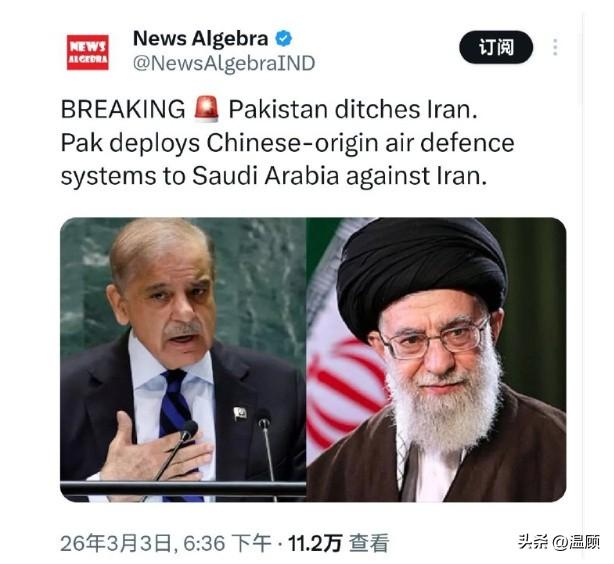Click the word BREAKING in the tweet
The image size is (614, 564).
pyautogui.click(x=123, y=109)
